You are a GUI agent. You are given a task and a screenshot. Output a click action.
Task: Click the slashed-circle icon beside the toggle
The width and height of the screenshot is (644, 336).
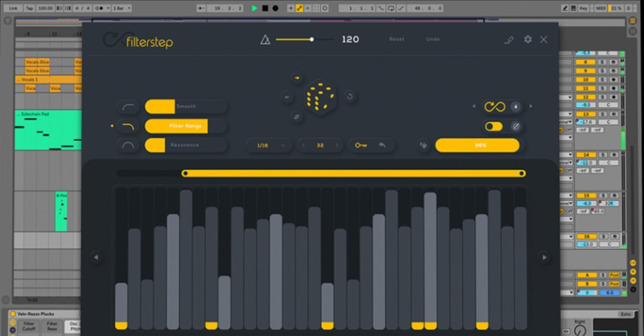point(516,126)
